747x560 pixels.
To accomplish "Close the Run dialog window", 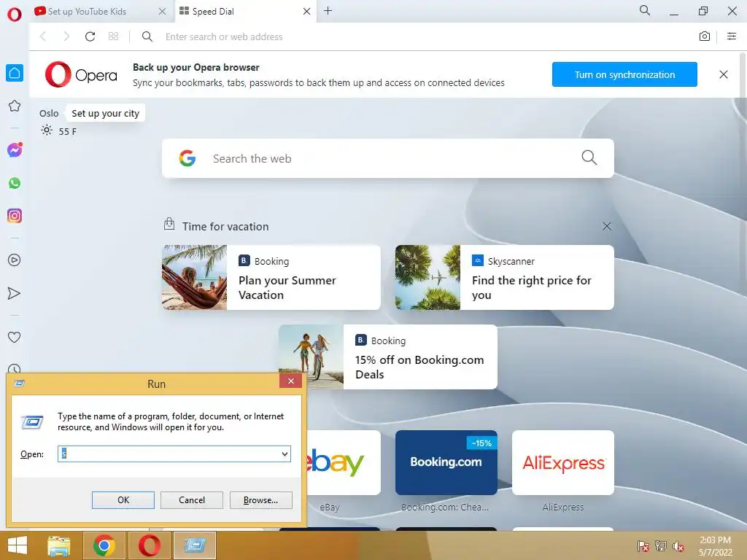I will click(x=290, y=381).
